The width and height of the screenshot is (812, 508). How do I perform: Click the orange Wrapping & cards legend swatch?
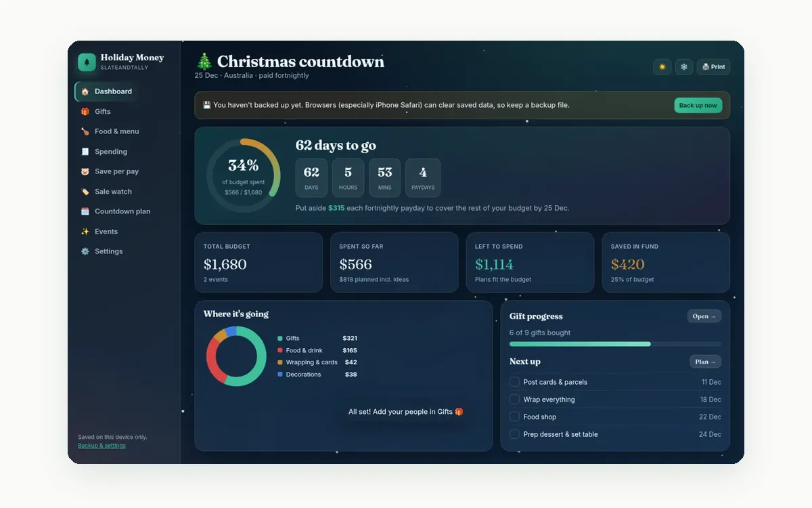point(280,362)
